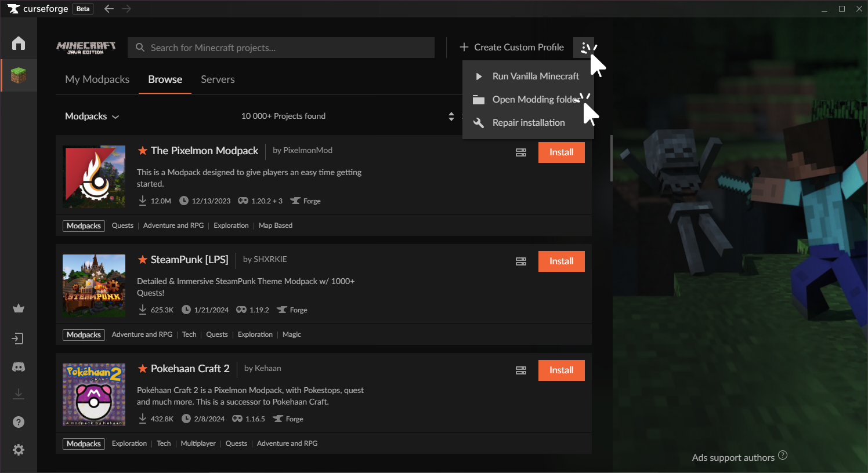The height and width of the screenshot is (473, 868).
Task: Click Multiplayer tag on Pokehaan card
Action: tap(198, 443)
